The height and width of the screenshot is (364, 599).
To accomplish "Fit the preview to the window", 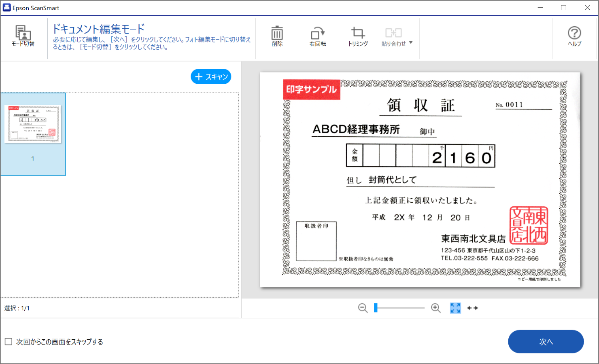I will click(455, 308).
